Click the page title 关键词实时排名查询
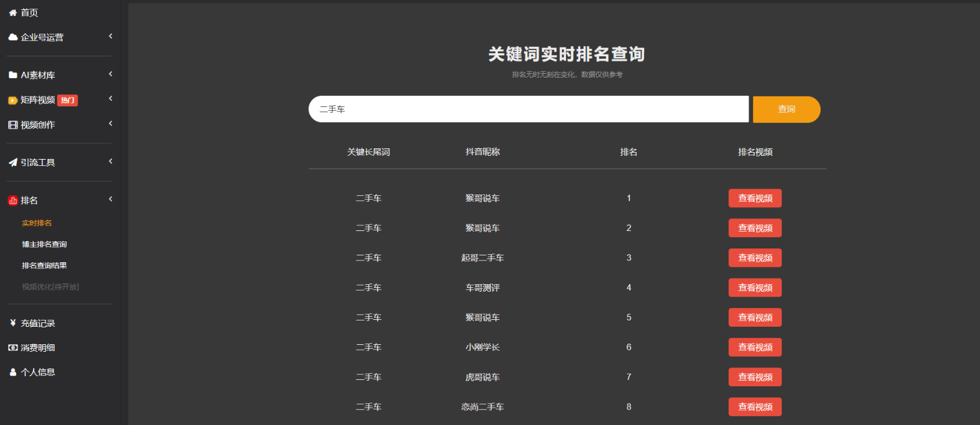 (567, 54)
